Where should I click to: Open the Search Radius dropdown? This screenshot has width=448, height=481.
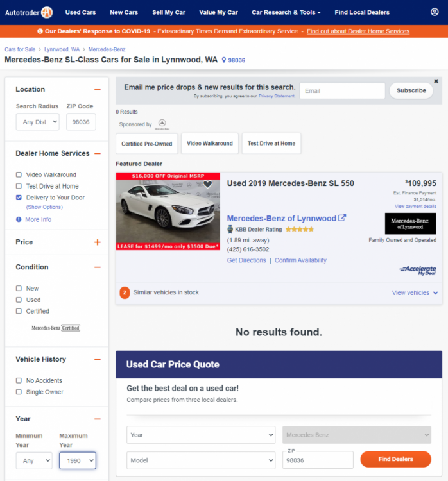coord(37,122)
